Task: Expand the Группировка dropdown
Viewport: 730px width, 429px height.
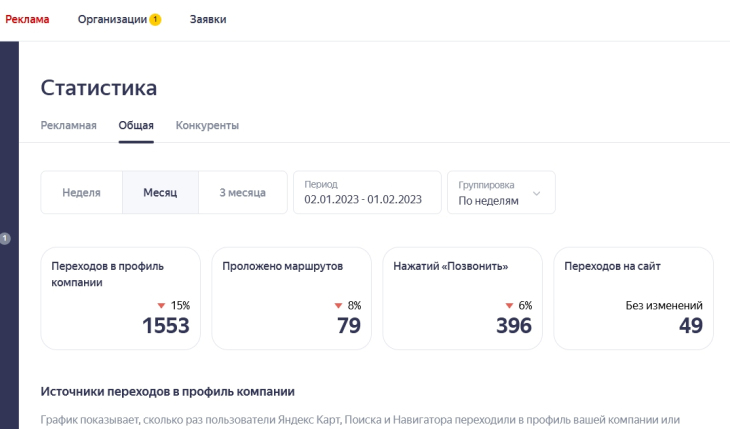Action: [x=501, y=192]
